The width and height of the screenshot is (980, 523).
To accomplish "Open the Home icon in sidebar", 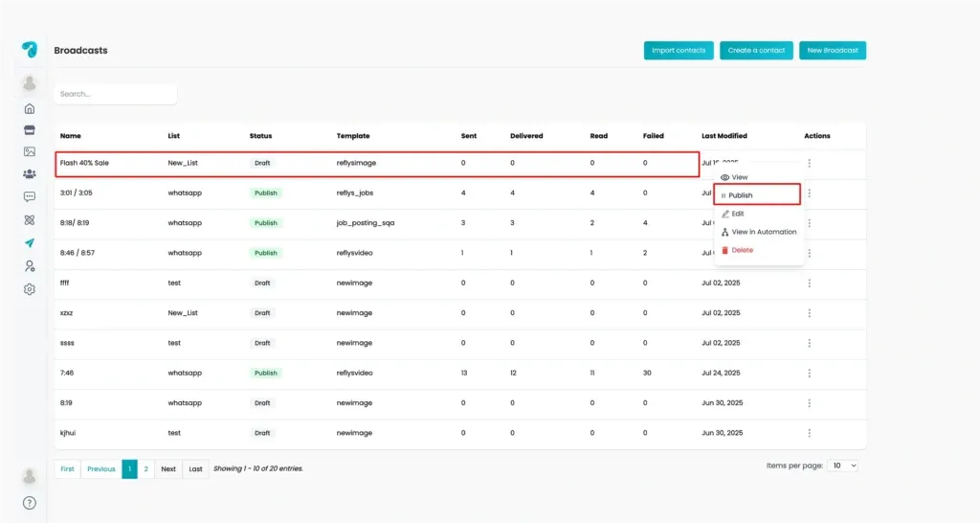I will (30, 109).
